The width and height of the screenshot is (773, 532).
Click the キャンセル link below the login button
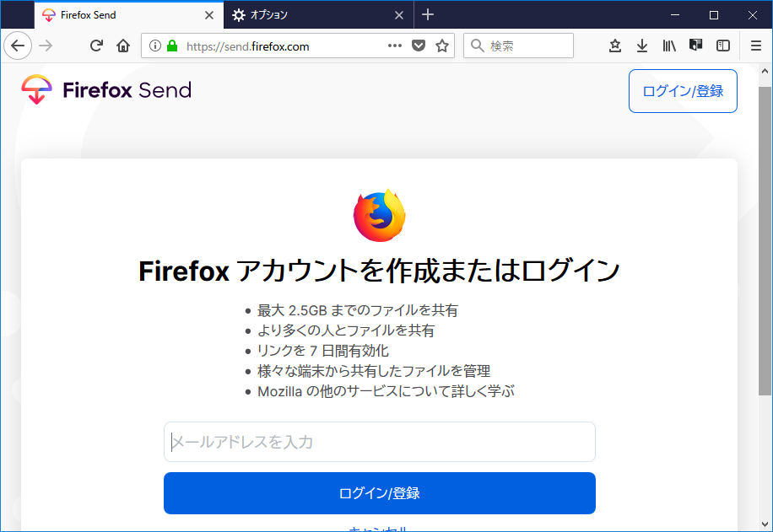[x=380, y=528]
